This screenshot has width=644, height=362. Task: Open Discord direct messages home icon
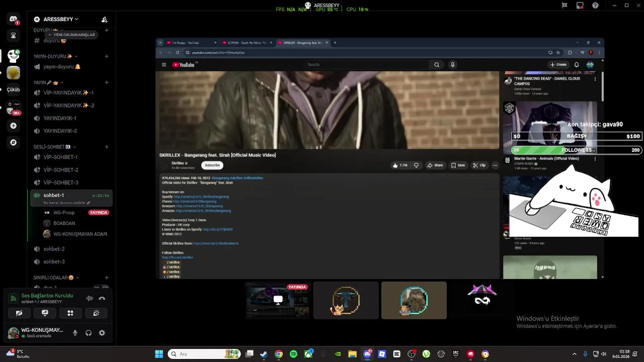tap(13, 19)
